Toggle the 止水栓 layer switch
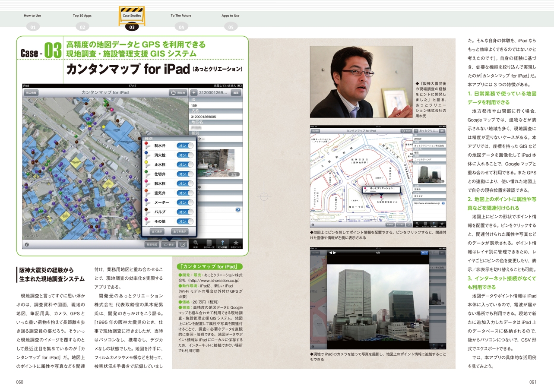Screen dimensions: 554x392 coord(185,164)
